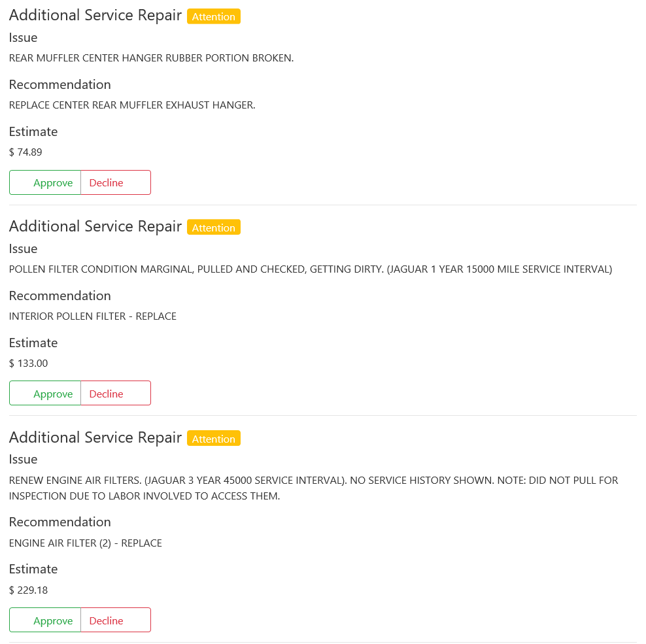Click the pollen filter condition issue text
The image size is (646, 644).
[310, 269]
